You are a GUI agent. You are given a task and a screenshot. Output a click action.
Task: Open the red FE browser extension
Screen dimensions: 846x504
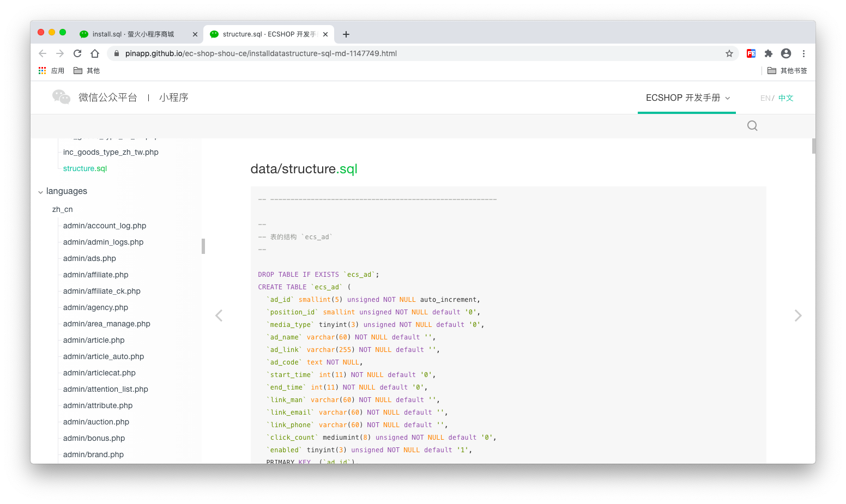(x=751, y=53)
